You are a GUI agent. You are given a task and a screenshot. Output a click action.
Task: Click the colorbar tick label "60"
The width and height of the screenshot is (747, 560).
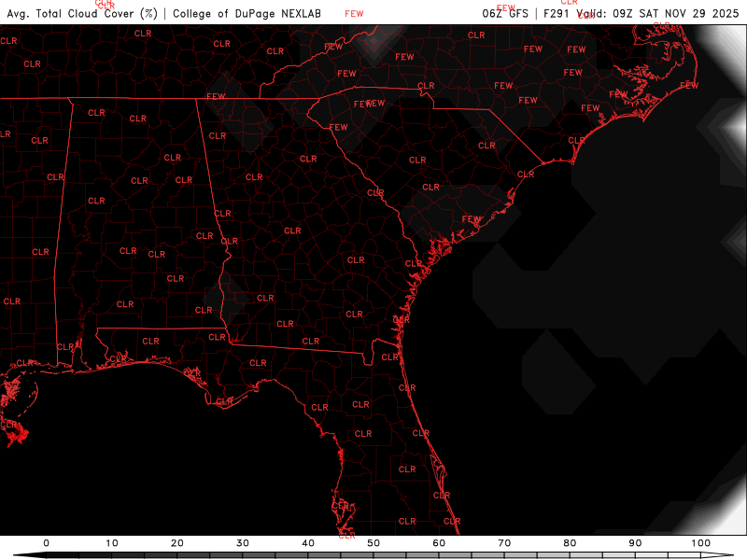[439, 543]
